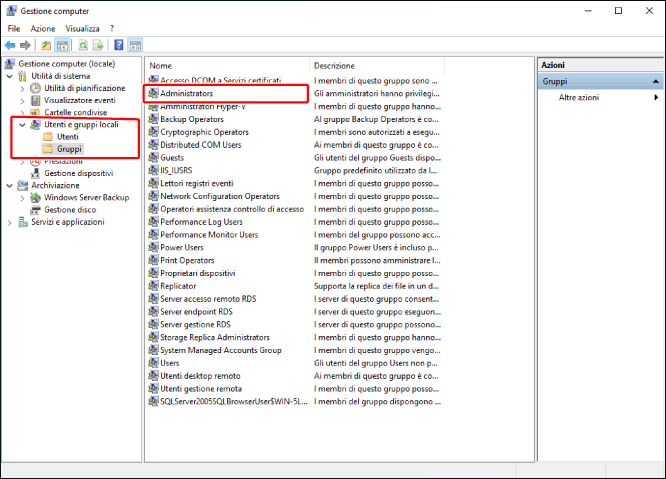Toggle the action pane toolbar icon

pyautogui.click(x=135, y=45)
